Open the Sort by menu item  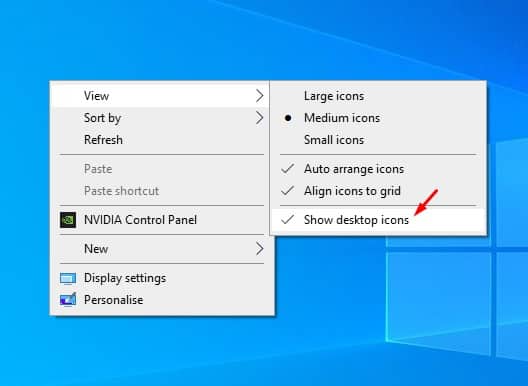(x=161, y=118)
